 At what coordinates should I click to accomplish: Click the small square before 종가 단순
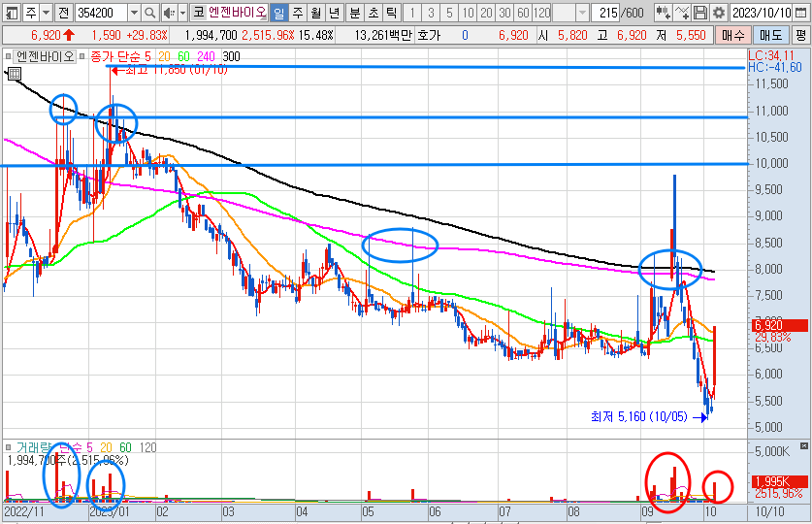[x=82, y=56]
